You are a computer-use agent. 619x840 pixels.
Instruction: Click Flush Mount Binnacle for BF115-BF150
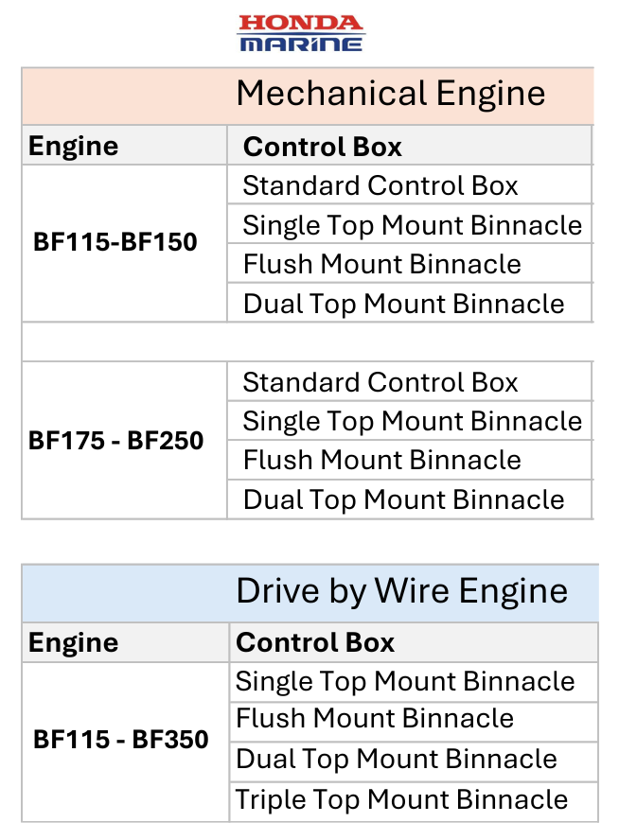click(x=382, y=264)
